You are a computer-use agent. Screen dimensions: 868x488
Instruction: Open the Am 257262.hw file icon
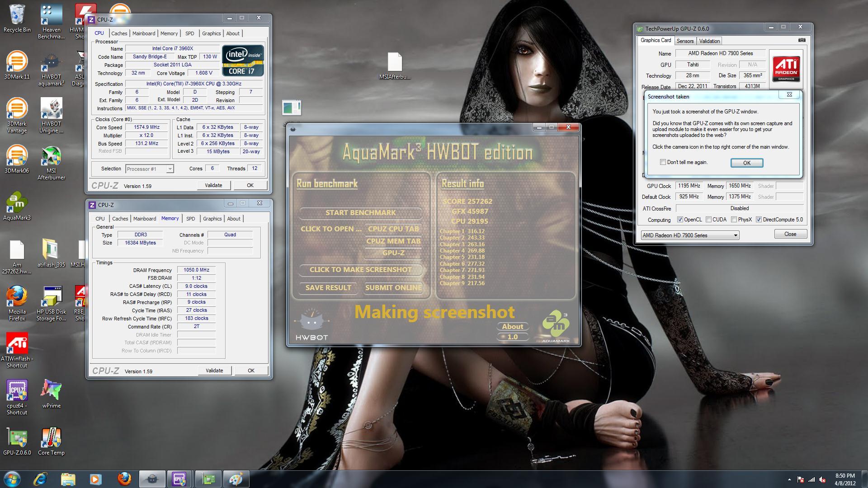pyautogui.click(x=17, y=257)
